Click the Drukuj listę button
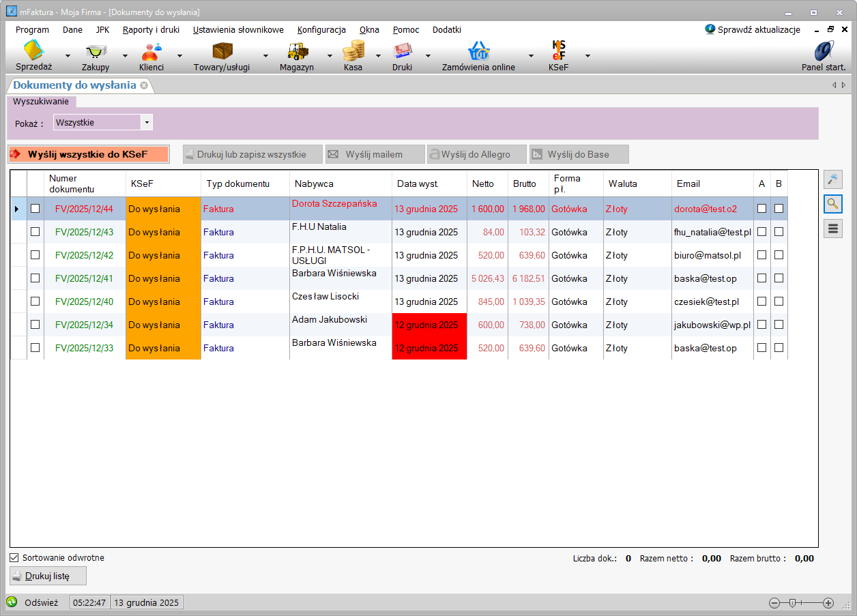Viewport: 857px width, 616px height. [48, 576]
